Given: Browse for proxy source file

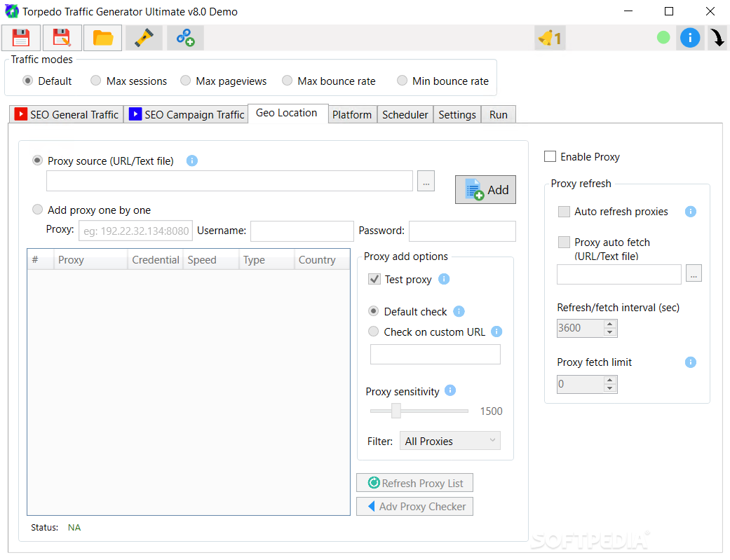Looking at the screenshot, I should point(426,181).
